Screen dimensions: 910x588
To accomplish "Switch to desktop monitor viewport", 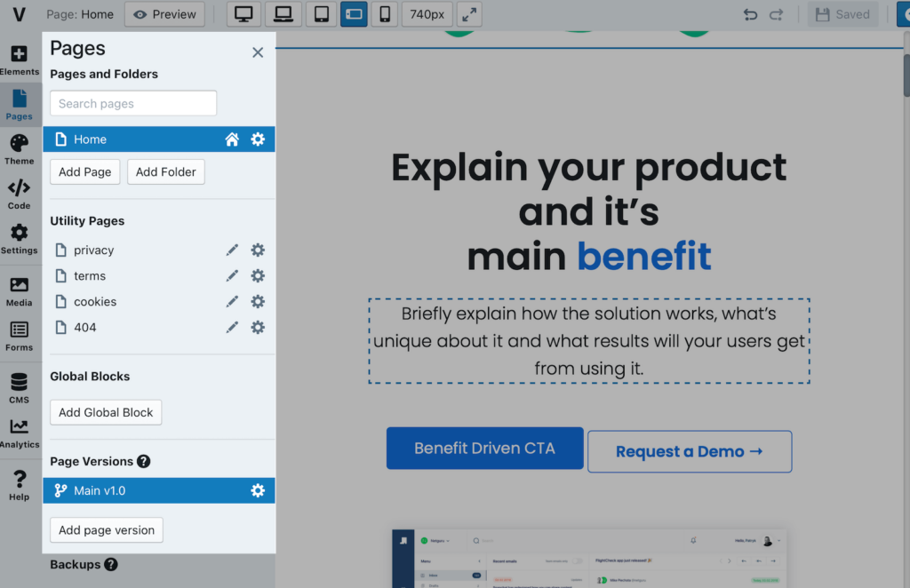I will (x=243, y=14).
